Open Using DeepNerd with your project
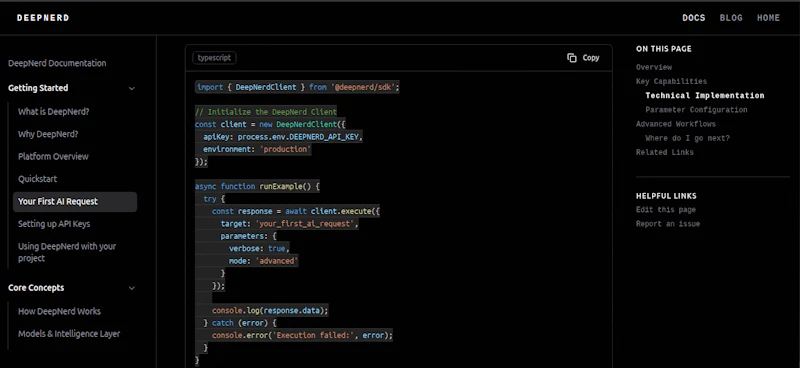800x368 pixels. tap(67, 252)
